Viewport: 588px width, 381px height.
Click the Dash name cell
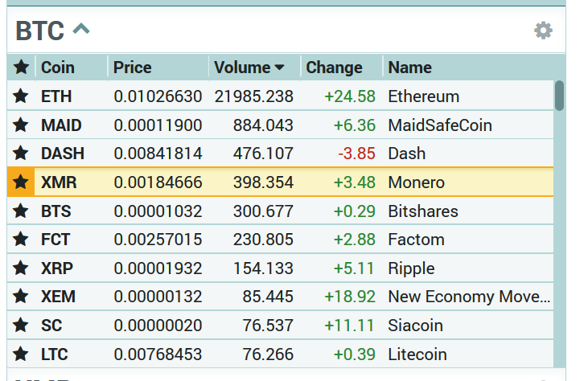[407, 154]
